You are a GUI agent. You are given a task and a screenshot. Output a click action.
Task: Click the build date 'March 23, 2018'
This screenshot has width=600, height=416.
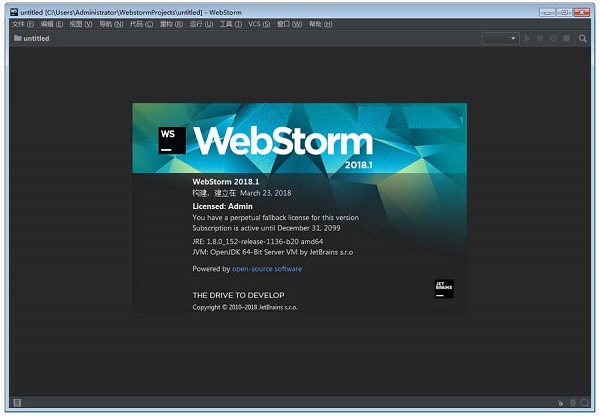pos(266,193)
